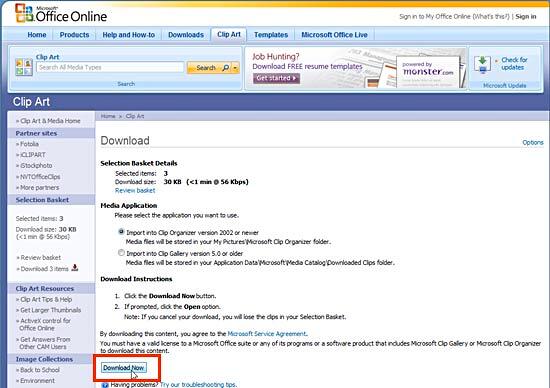
Task: Open the What's this? link
Action: [x=491, y=16]
